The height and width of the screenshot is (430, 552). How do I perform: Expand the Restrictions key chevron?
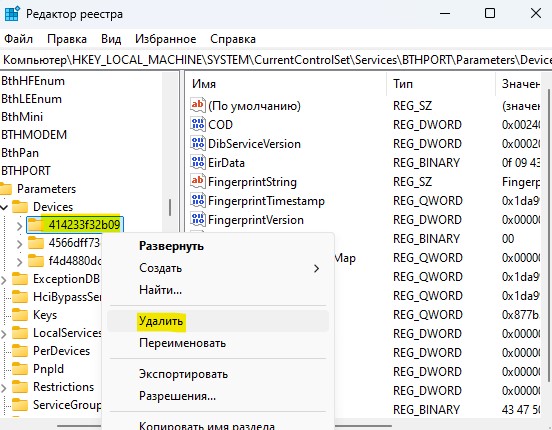4,387
